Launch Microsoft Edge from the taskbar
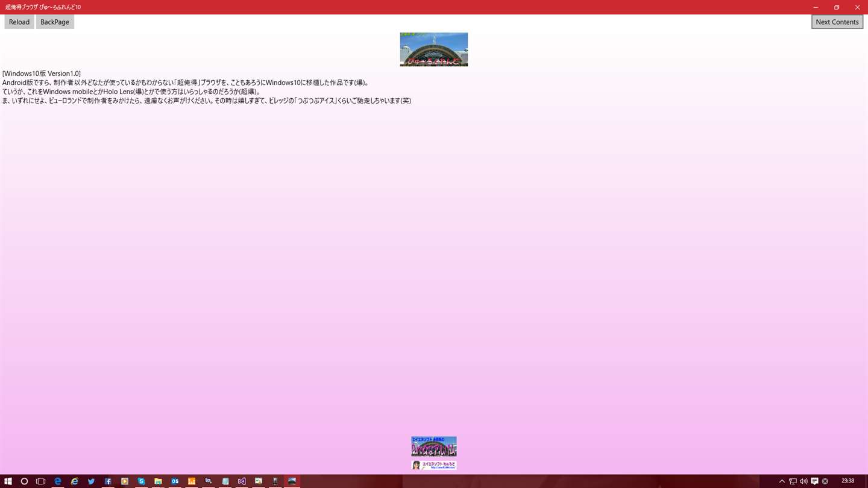The width and height of the screenshot is (868, 488). click(58, 481)
